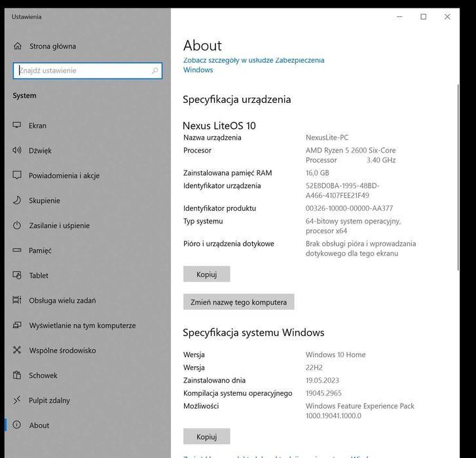Screen dimensions: 476x458
Task: Maximize the Ustawienia window
Action: coord(424,16)
